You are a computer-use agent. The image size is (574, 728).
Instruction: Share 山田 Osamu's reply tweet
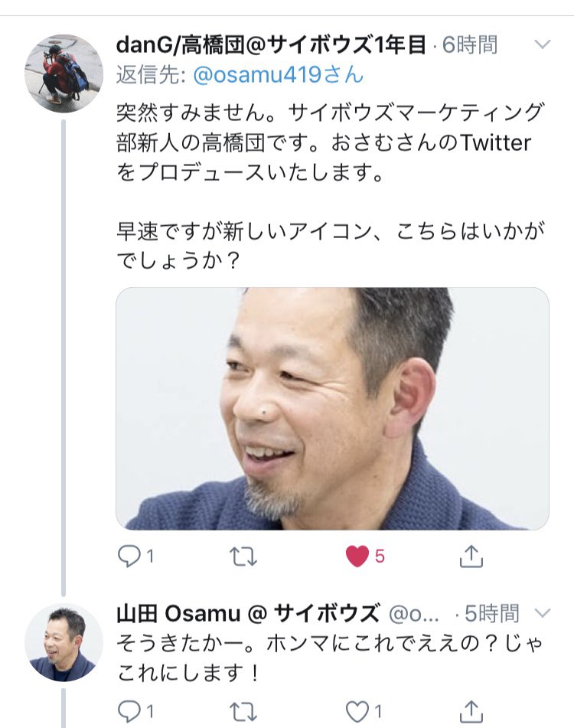tap(471, 711)
